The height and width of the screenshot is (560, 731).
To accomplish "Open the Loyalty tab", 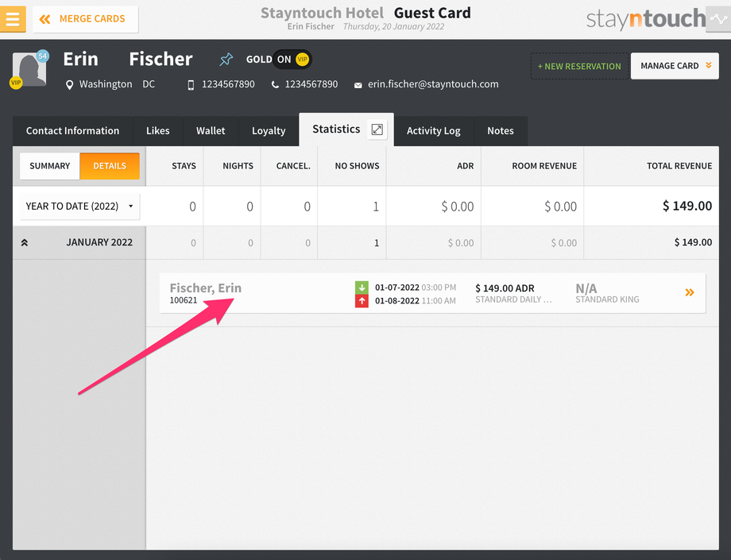I will click(x=269, y=131).
